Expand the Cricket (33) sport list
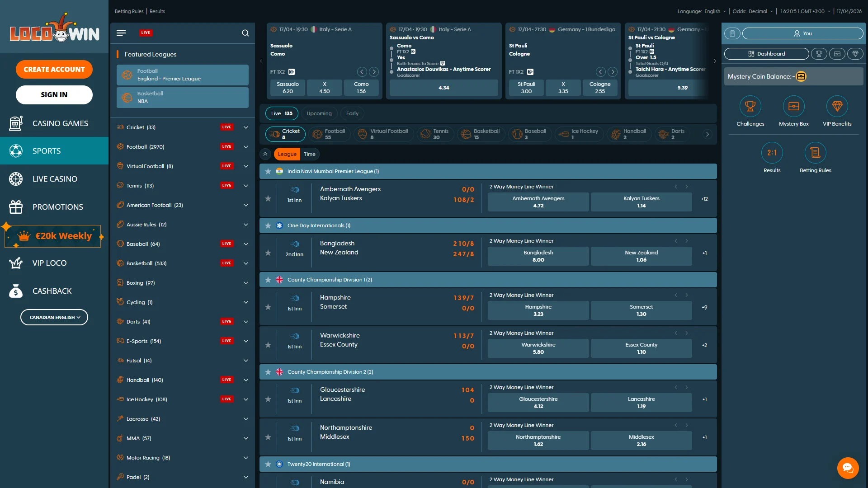Screen dimensions: 868x488 (x=246, y=127)
